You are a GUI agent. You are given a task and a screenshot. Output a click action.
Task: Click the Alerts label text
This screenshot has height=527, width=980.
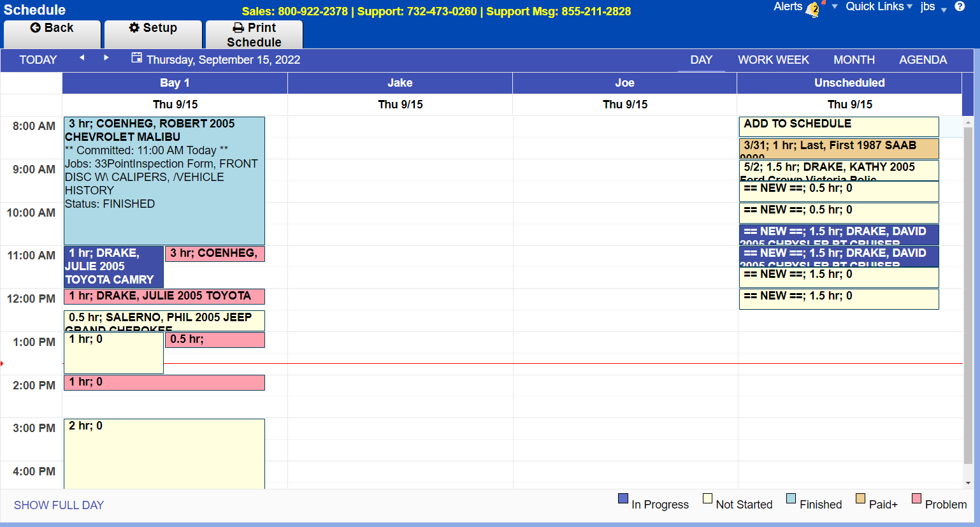pyautogui.click(x=788, y=6)
